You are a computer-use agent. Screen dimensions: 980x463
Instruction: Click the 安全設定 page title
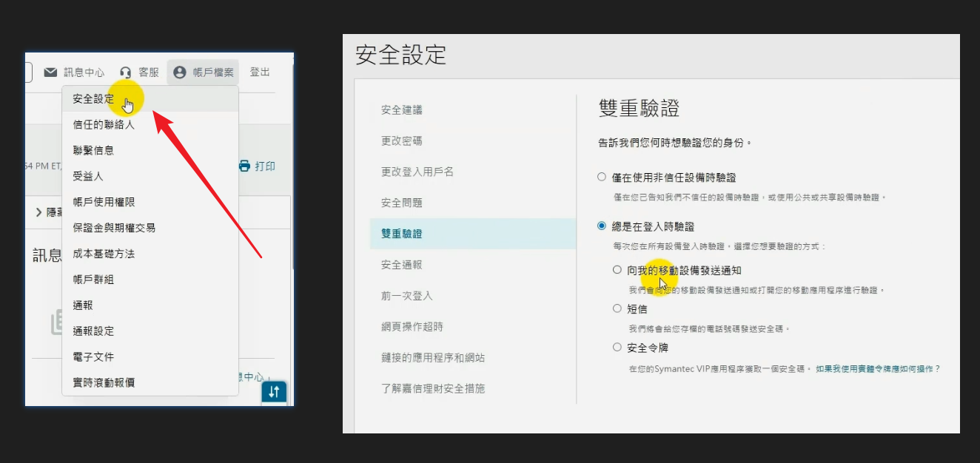click(401, 54)
